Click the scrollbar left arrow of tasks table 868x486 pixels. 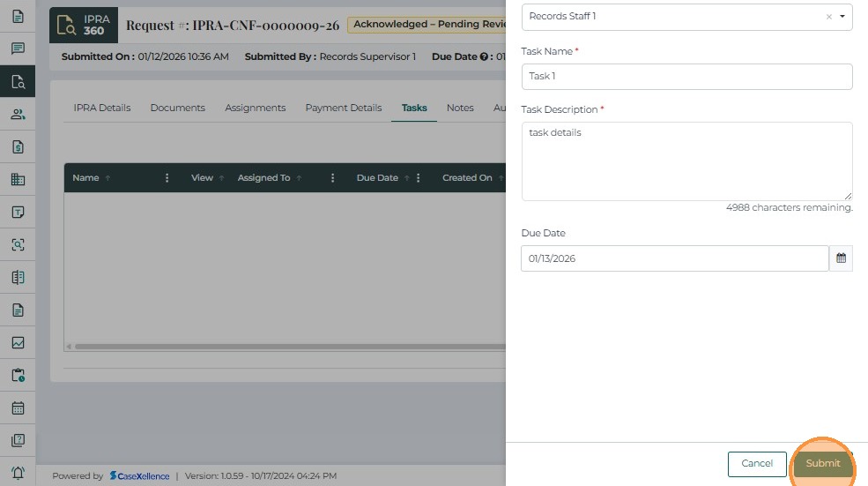coord(69,347)
